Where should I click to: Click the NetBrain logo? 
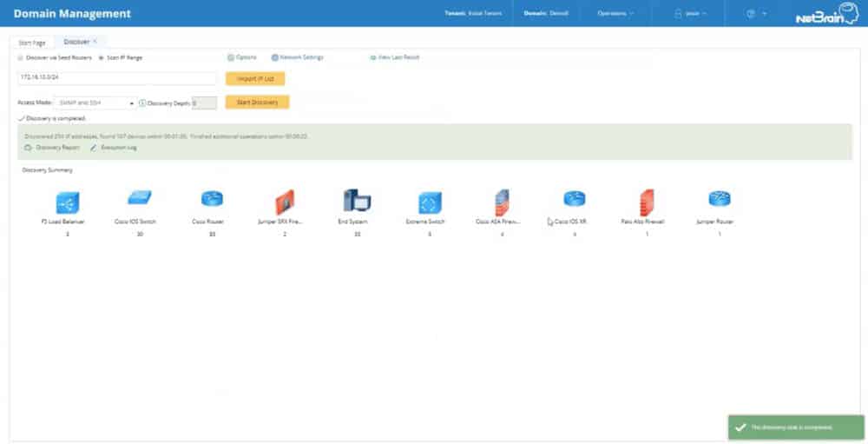coord(827,14)
